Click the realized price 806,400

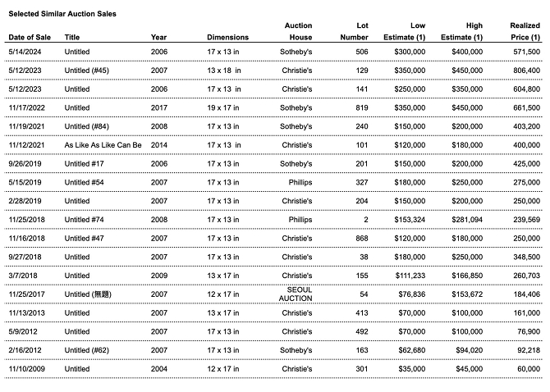[522, 71]
